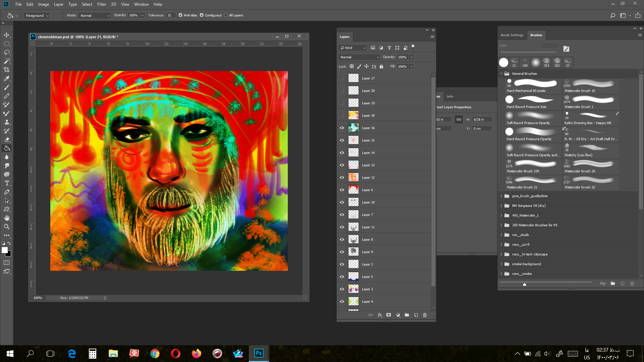Select the Move tool
The image size is (644, 362).
coord(7,35)
